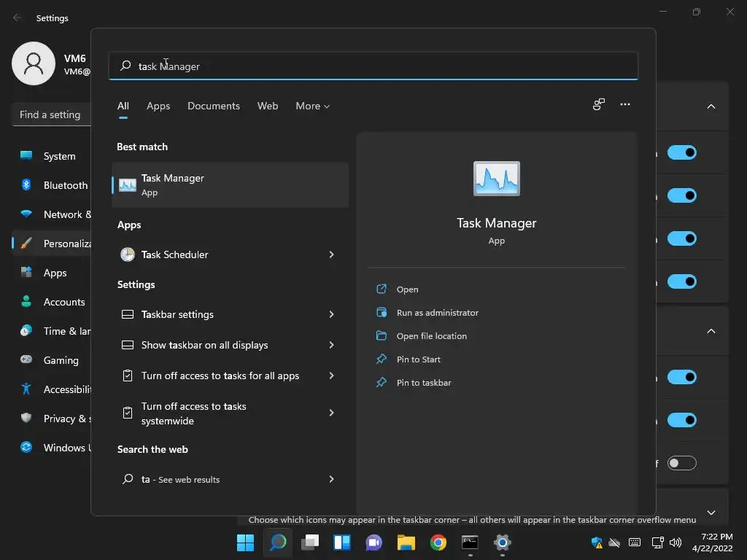The image size is (747, 560).
Task: Switch to Documents search filter tab
Action: click(214, 106)
